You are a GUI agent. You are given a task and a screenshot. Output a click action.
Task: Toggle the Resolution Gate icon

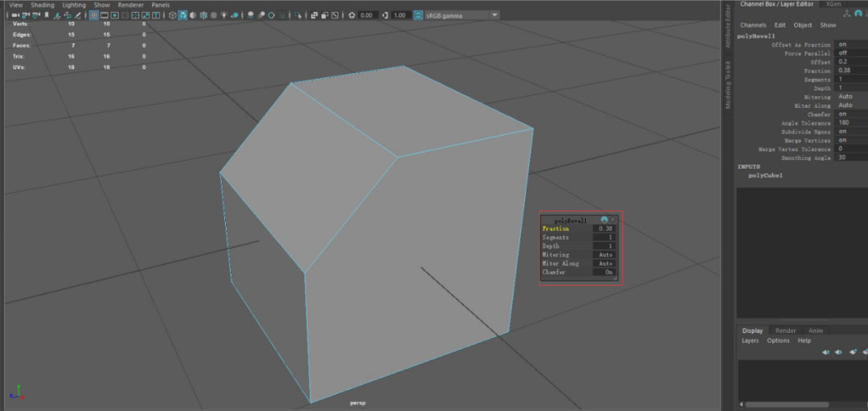(115, 15)
